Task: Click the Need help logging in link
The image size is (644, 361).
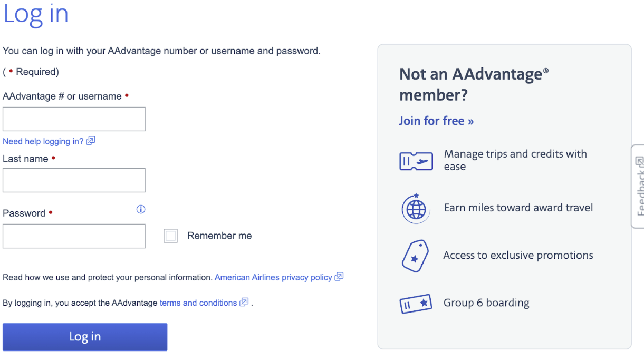Action: point(43,141)
